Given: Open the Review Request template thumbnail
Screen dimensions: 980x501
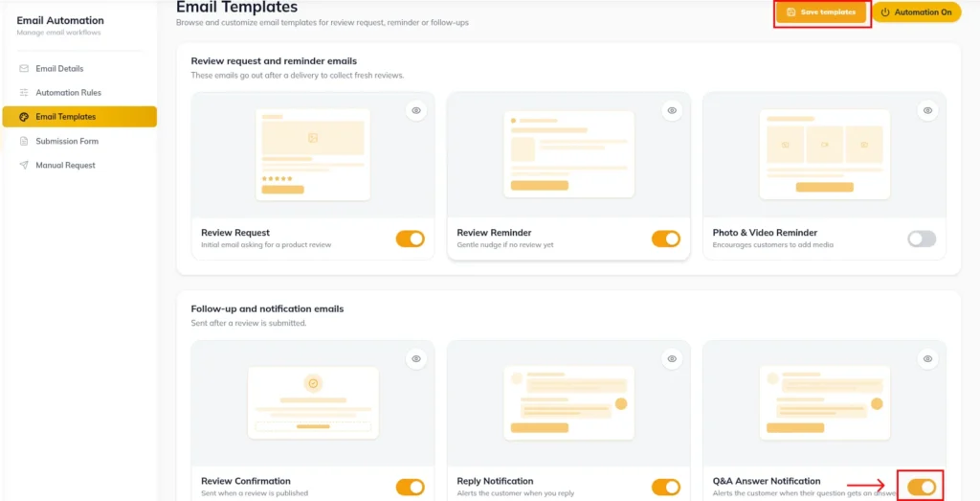Looking at the screenshot, I should click(313, 154).
